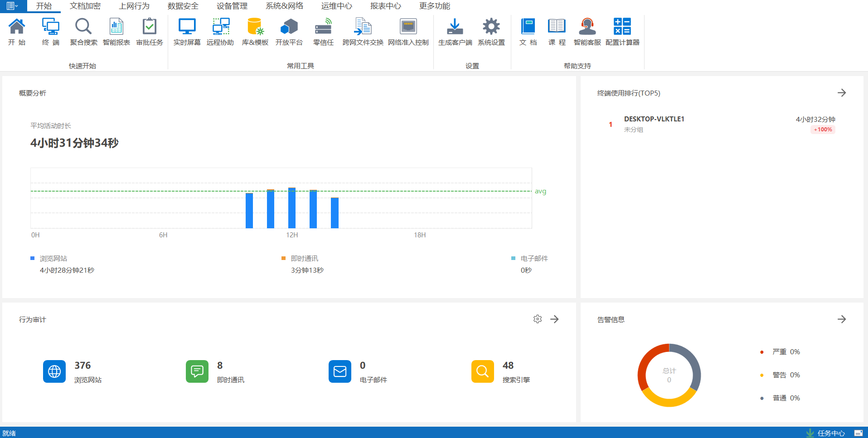Viewport: 868px width, 438px height.
Task: Launch 远程协助 remote assistance
Action: coord(220,32)
